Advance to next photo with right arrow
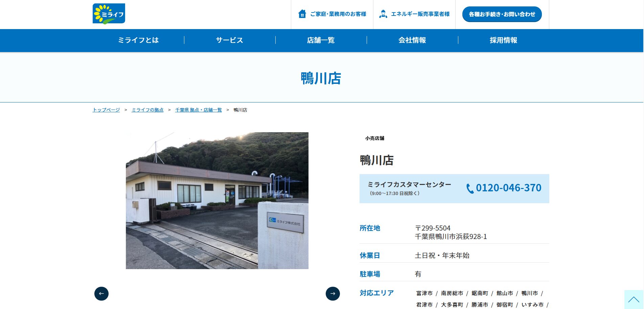This screenshot has height=309, width=644. tap(332, 293)
